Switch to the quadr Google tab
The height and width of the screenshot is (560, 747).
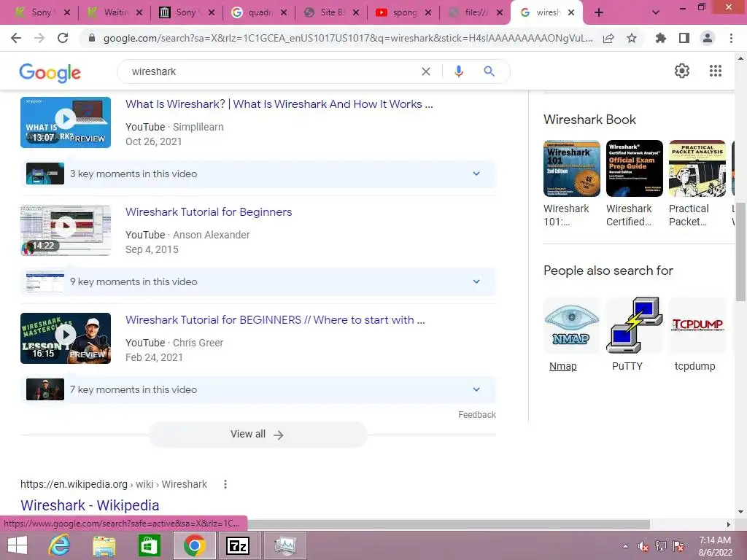(258, 12)
